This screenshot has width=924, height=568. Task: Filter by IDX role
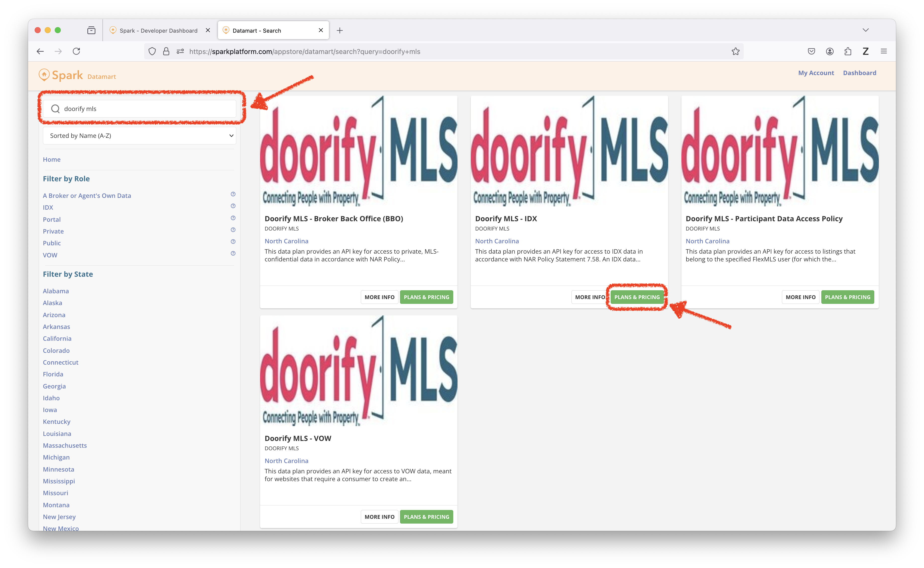48,207
